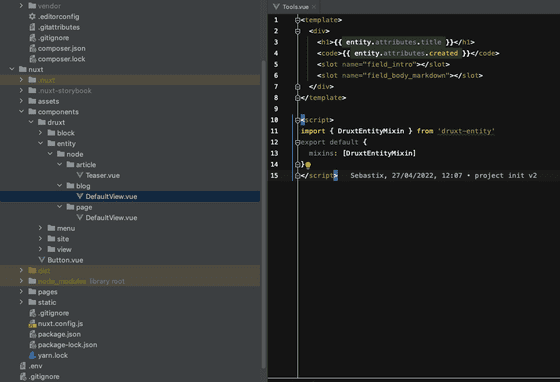
Task: Click the composer.json file icon
Action: (32, 48)
